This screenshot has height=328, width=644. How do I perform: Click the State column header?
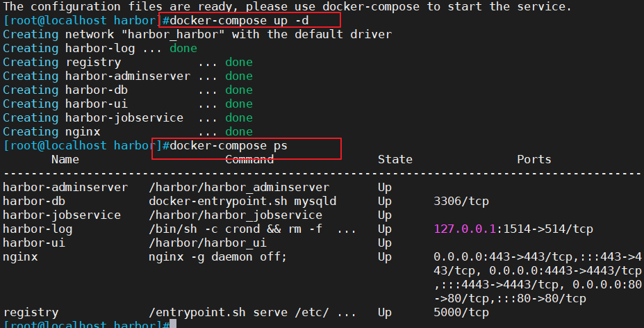pos(395,160)
